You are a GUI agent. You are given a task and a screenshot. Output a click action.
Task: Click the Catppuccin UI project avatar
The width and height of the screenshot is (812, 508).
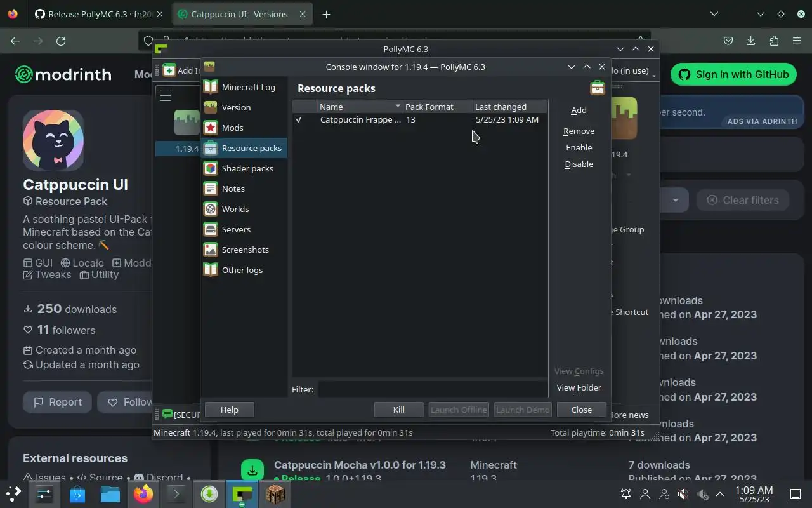point(53,140)
